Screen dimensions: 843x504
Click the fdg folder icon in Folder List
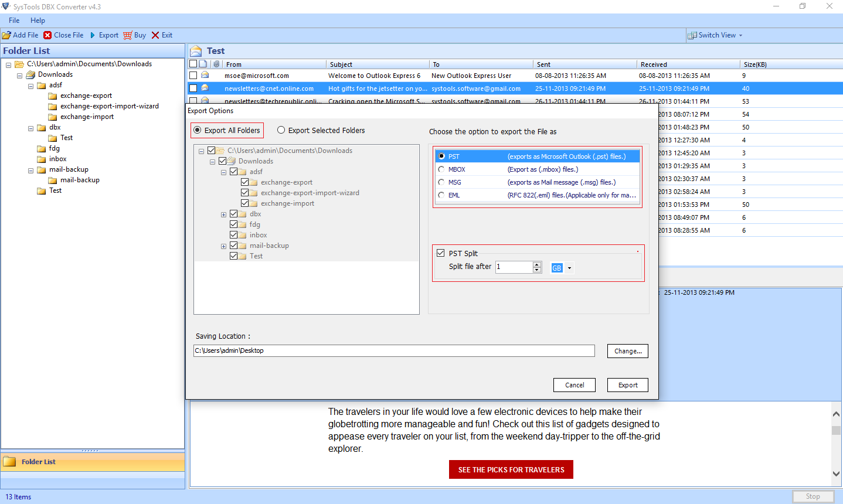[42, 148]
